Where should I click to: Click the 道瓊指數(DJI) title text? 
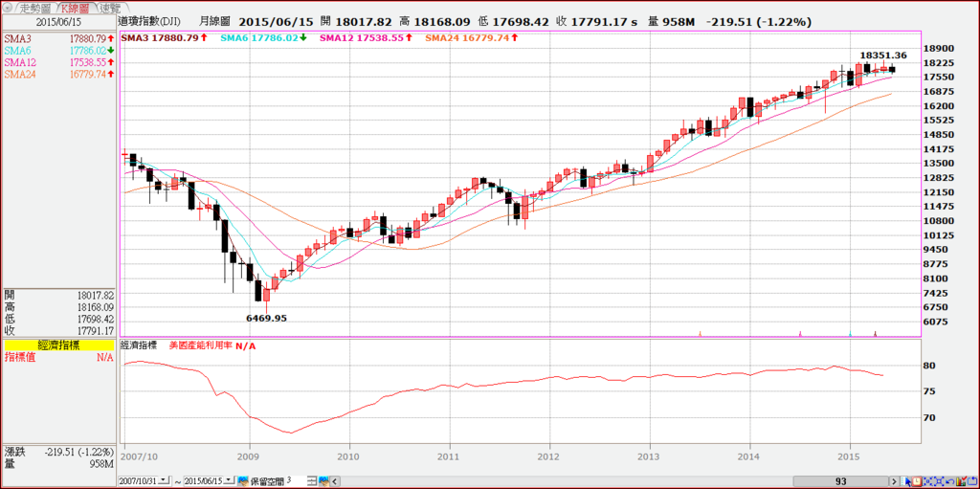pos(150,21)
